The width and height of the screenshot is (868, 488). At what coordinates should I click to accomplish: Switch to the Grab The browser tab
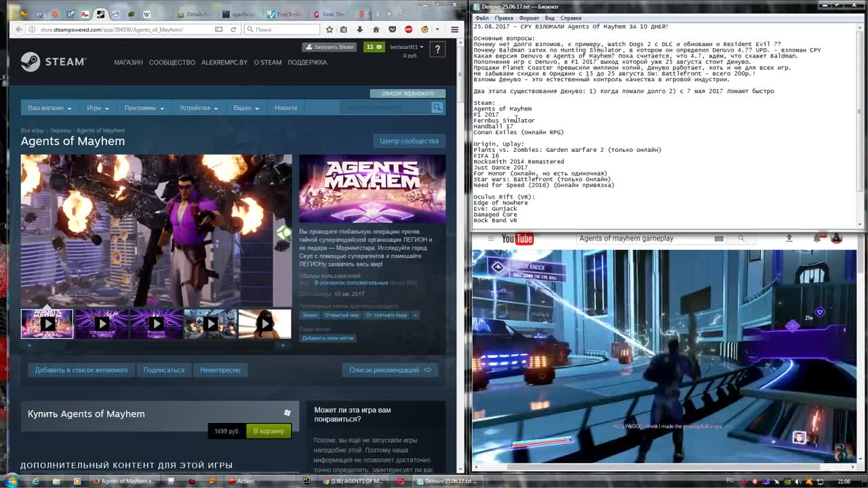(332, 14)
